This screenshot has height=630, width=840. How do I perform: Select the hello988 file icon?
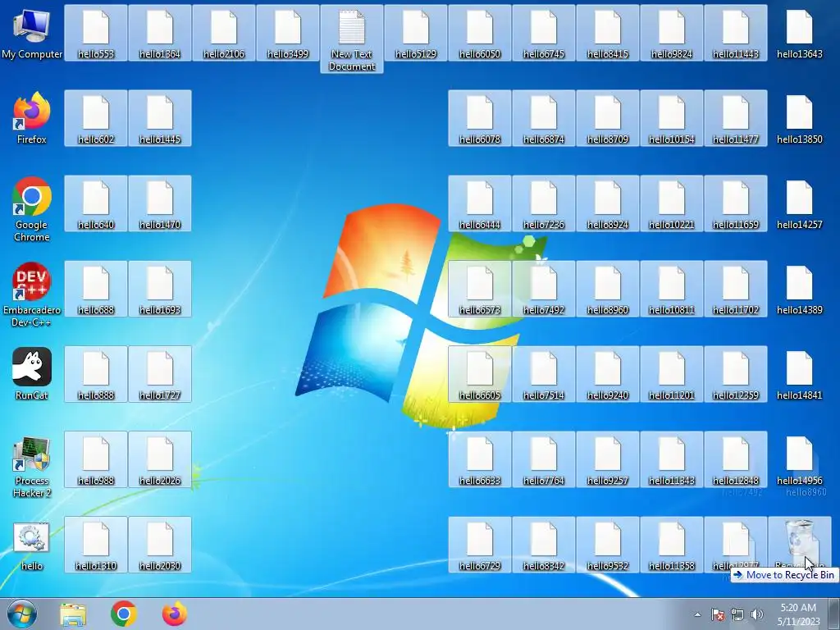click(96, 459)
